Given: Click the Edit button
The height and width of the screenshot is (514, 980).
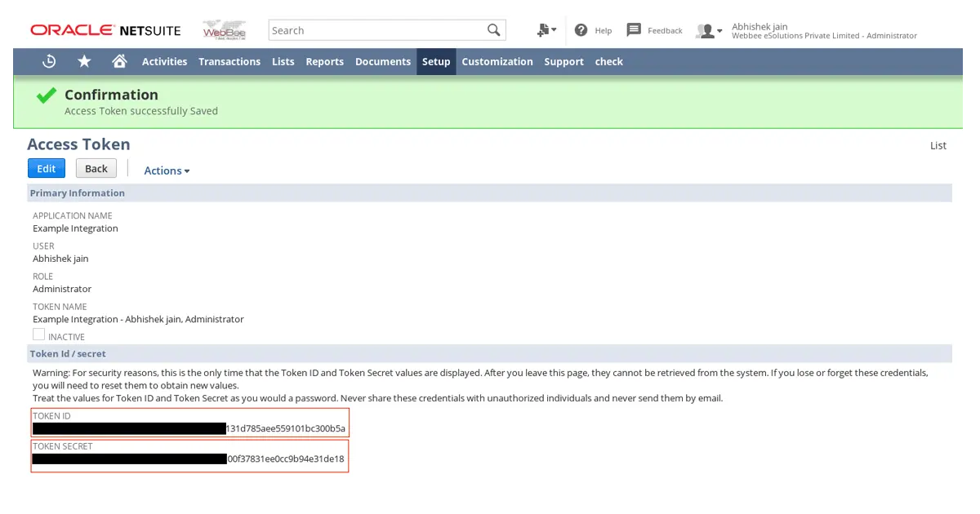Looking at the screenshot, I should [x=46, y=168].
